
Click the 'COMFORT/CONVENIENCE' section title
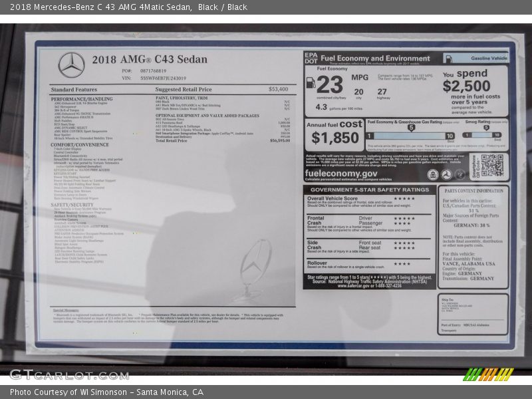pyautogui.click(x=80, y=144)
